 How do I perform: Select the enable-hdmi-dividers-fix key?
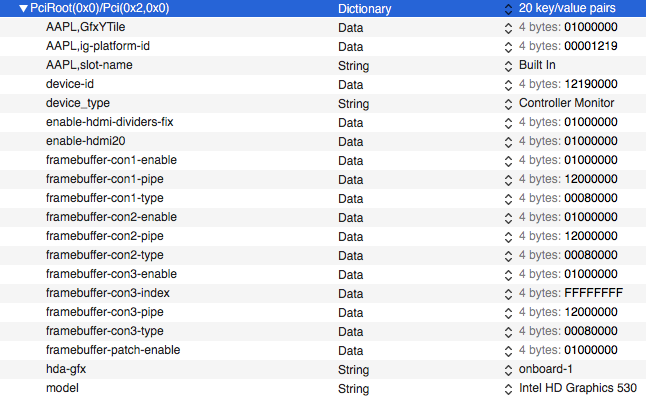click(110, 122)
